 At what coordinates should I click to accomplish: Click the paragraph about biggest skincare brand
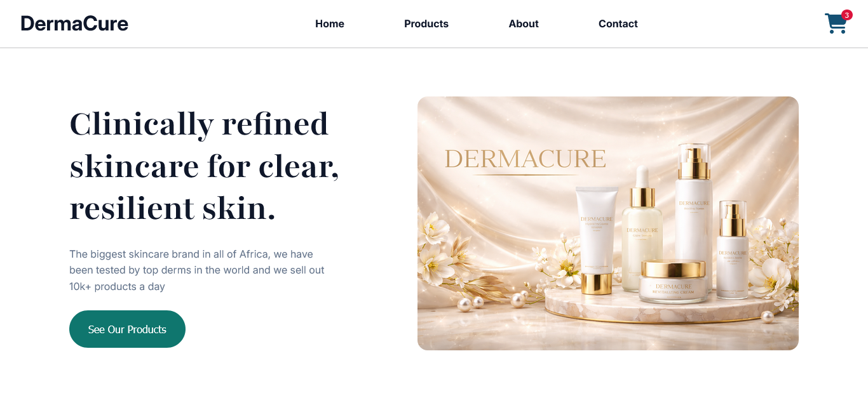click(x=197, y=270)
